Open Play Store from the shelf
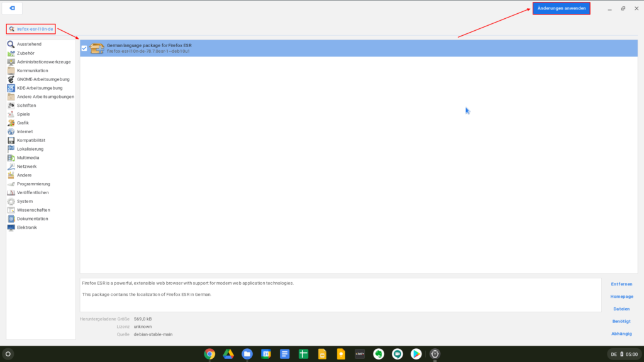 pyautogui.click(x=416, y=354)
